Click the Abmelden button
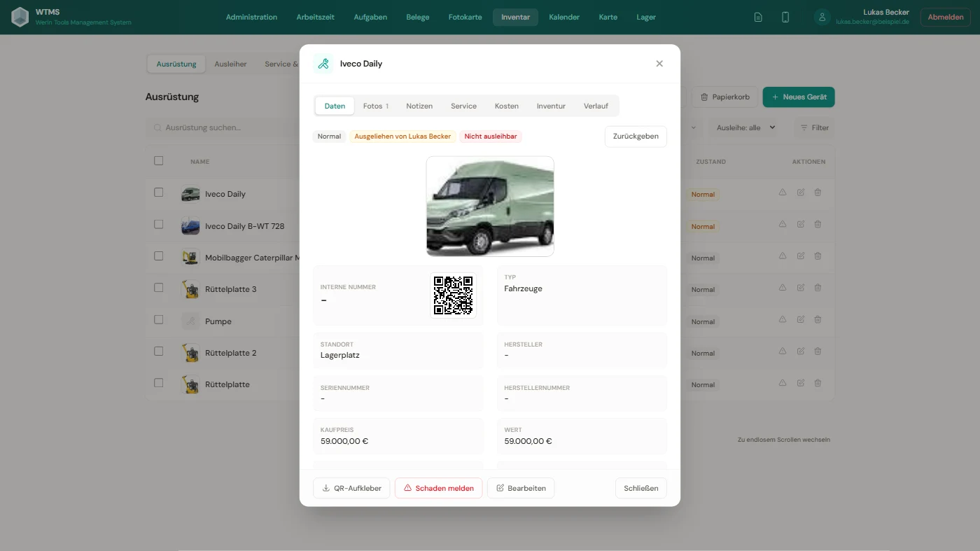This screenshot has width=980, height=551. [946, 18]
